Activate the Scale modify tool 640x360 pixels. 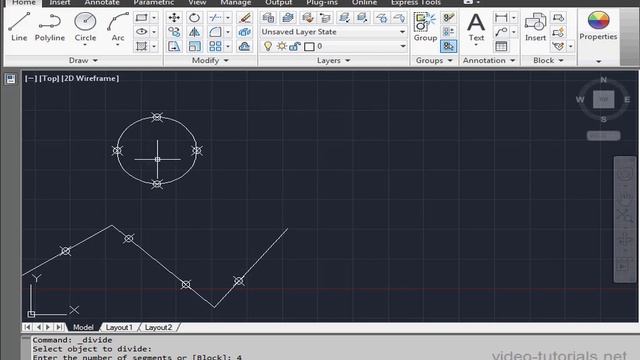tap(194, 46)
